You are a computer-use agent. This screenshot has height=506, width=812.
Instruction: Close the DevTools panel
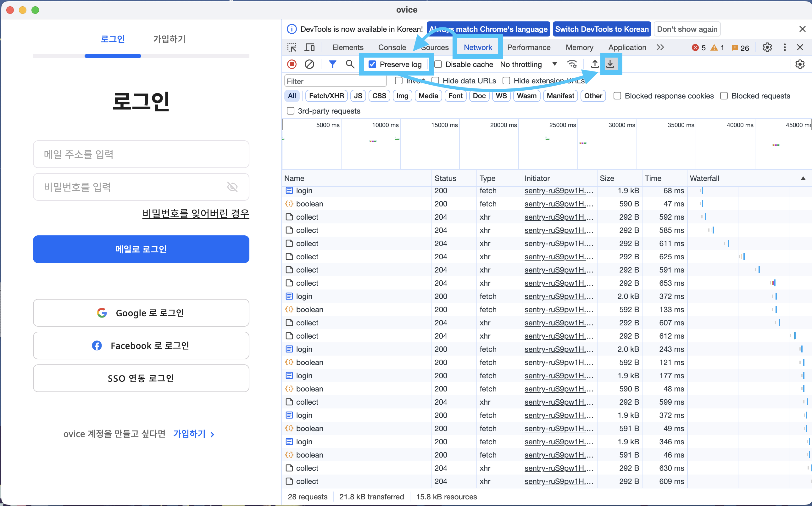coord(800,48)
